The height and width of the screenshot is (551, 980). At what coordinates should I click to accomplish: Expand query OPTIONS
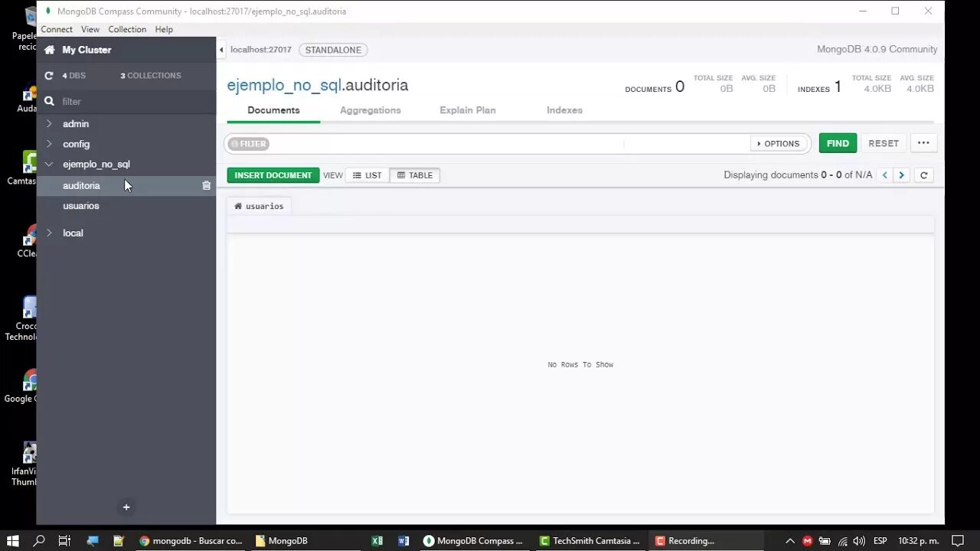(779, 143)
